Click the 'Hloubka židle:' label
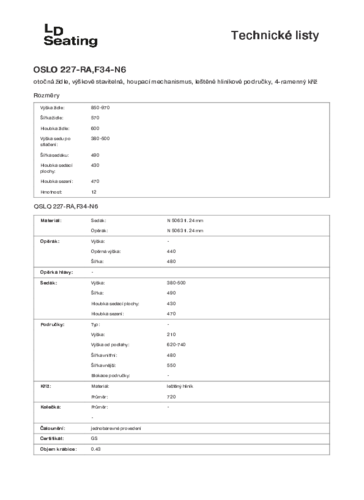This screenshot has width=364, height=500. pos(55,128)
